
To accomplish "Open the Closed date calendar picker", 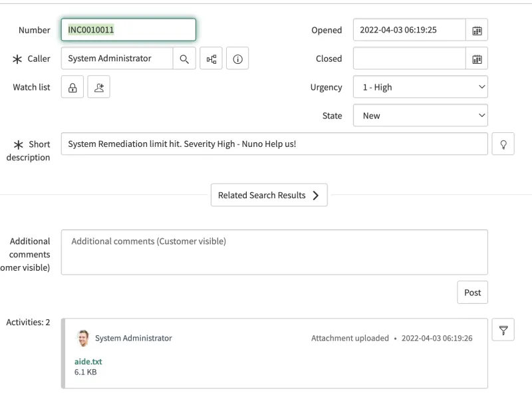I will pyautogui.click(x=476, y=59).
